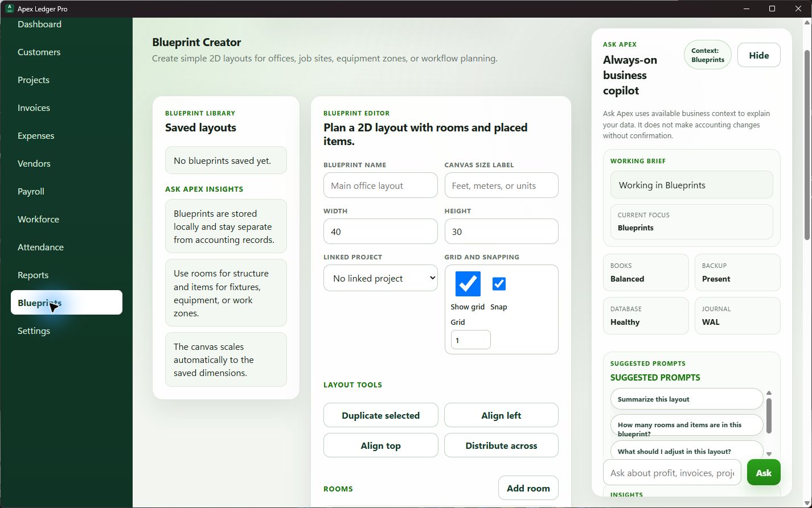Viewport: 812px width, 508px height.
Task: Open the Linked Project dropdown
Action: click(x=380, y=278)
